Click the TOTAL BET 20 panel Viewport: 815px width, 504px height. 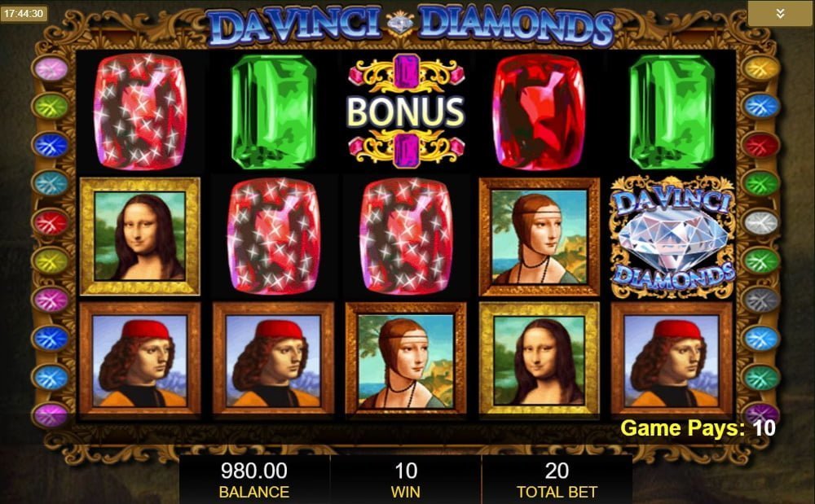point(557,480)
